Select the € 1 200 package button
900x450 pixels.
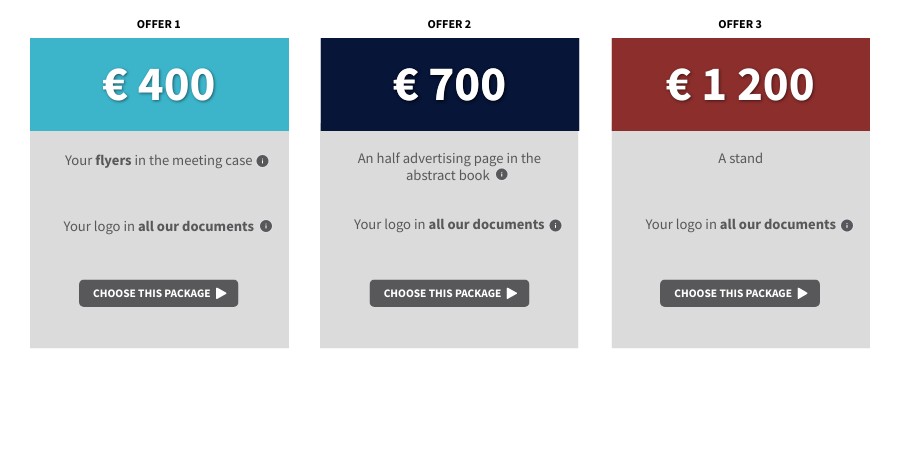740,293
